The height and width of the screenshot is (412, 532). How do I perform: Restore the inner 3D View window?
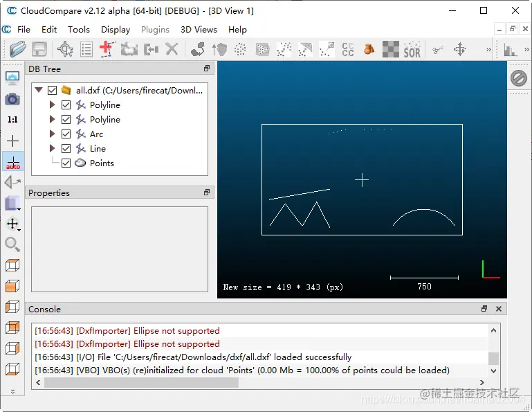513,29
